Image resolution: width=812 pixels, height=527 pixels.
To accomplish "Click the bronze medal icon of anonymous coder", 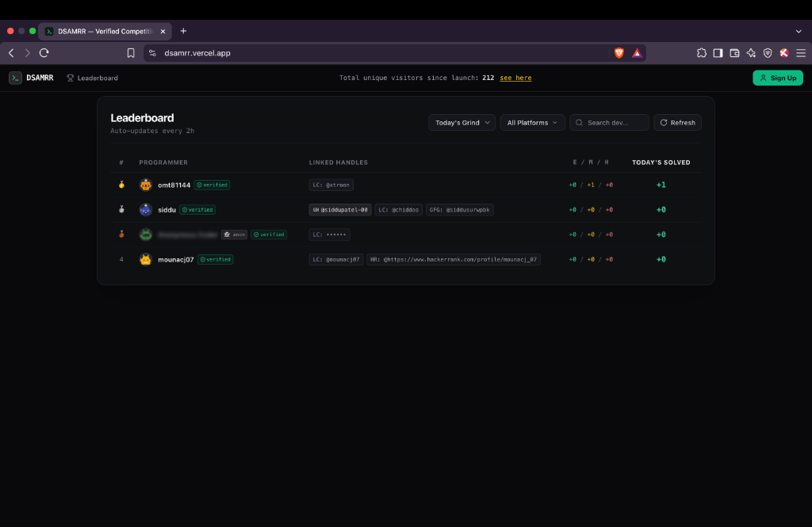I will (x=121, y=234).
